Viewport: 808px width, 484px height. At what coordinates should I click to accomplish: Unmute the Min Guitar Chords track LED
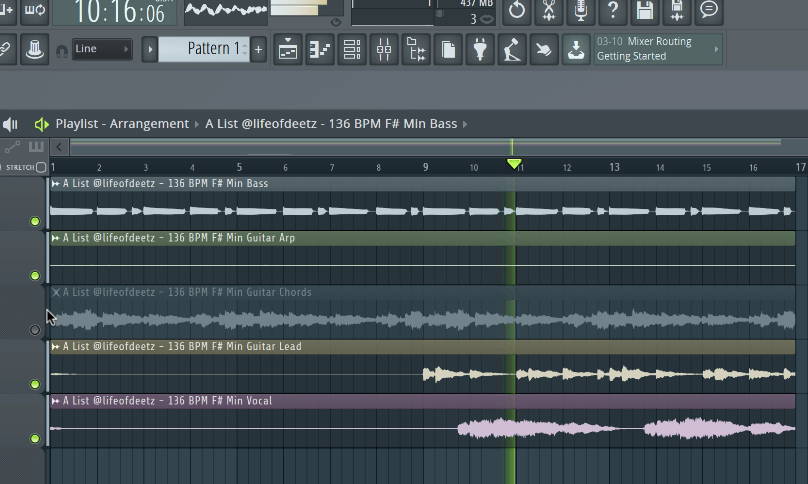coord(35,330)
